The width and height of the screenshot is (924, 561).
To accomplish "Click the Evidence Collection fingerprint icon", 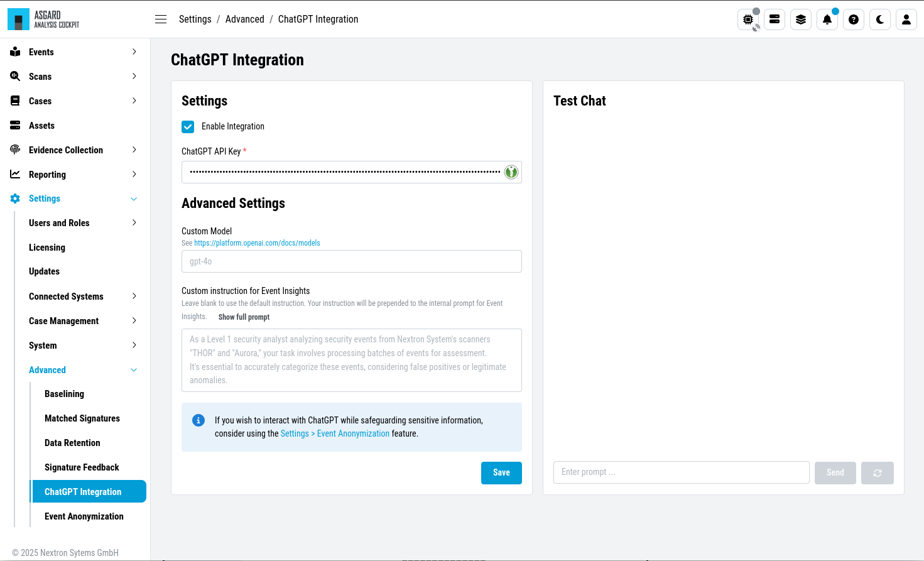I will pyautogui.click(x=15, y=150).
